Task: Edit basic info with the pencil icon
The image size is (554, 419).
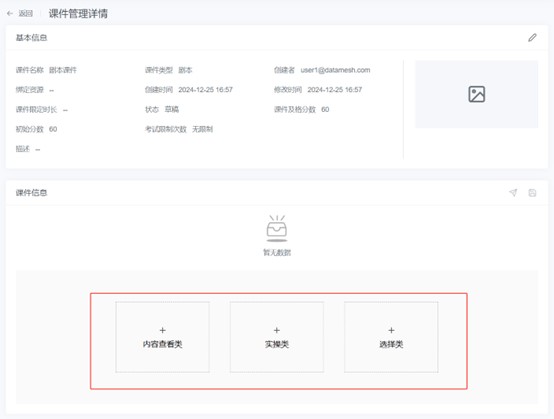Action: pos(532,37)
